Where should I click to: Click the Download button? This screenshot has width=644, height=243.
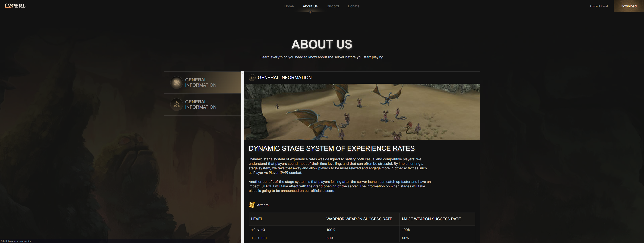click(x=629, y=6)
